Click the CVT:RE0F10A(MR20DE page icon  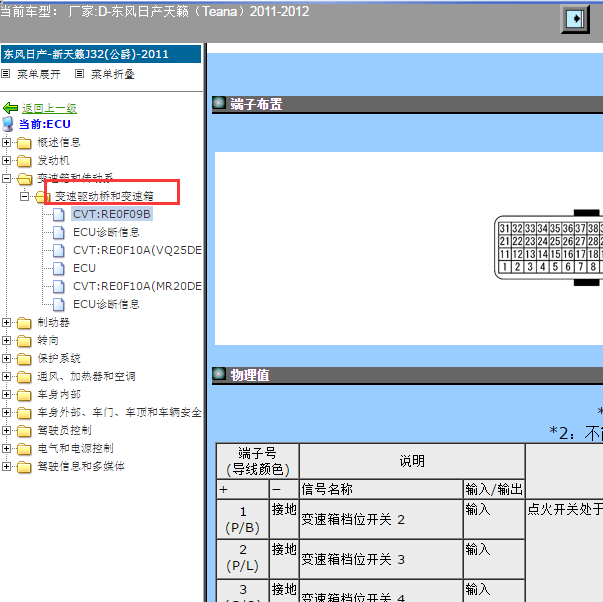(x=58, y=286)
